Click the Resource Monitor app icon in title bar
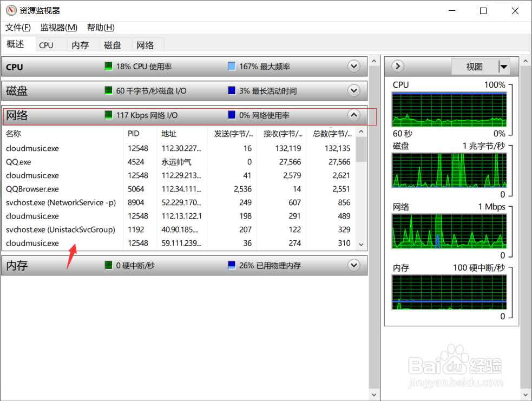Viewport: 532px width, 401px height. pos(11,10)
